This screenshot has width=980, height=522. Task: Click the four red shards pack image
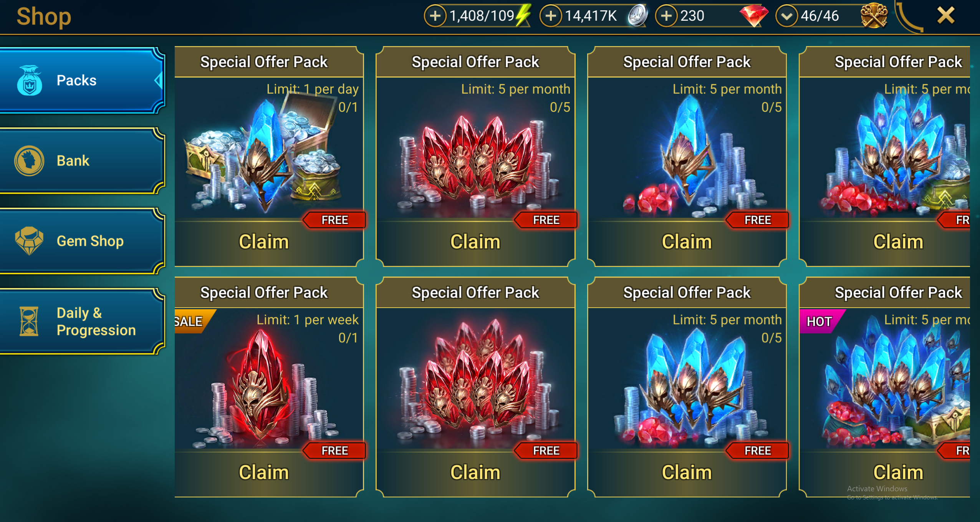coord(475,161)
